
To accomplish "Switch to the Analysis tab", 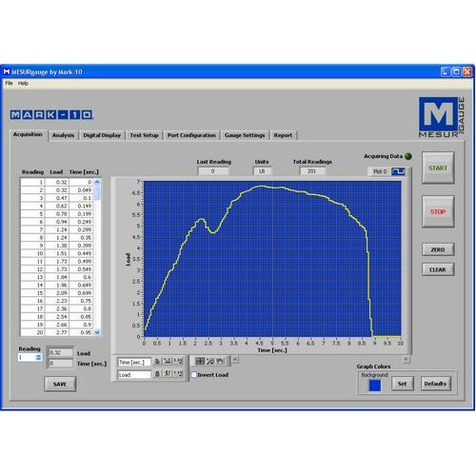I will coord(63,135).
